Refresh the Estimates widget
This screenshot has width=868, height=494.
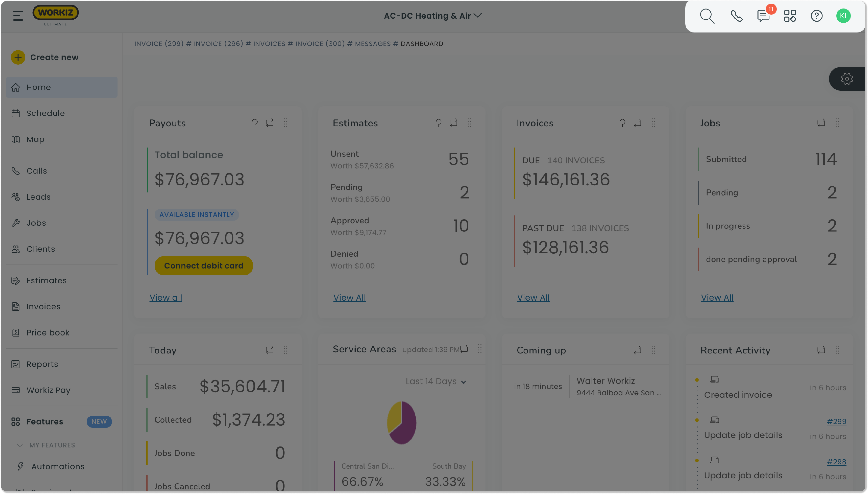(x=454, y=123)
